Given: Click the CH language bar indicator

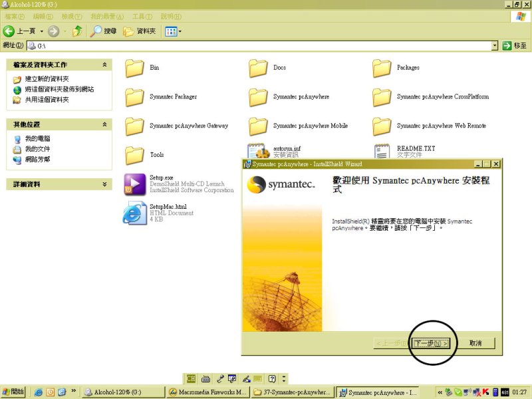Looking at the screenshot, I should tap(191, 378).
